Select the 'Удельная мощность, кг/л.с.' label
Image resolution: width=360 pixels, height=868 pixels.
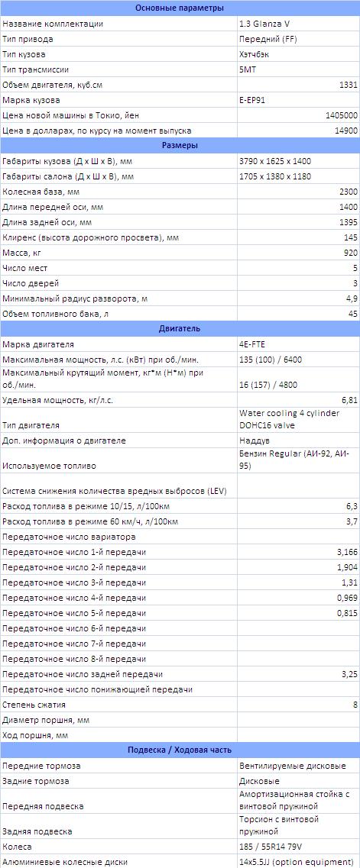(x=58, y=399)
